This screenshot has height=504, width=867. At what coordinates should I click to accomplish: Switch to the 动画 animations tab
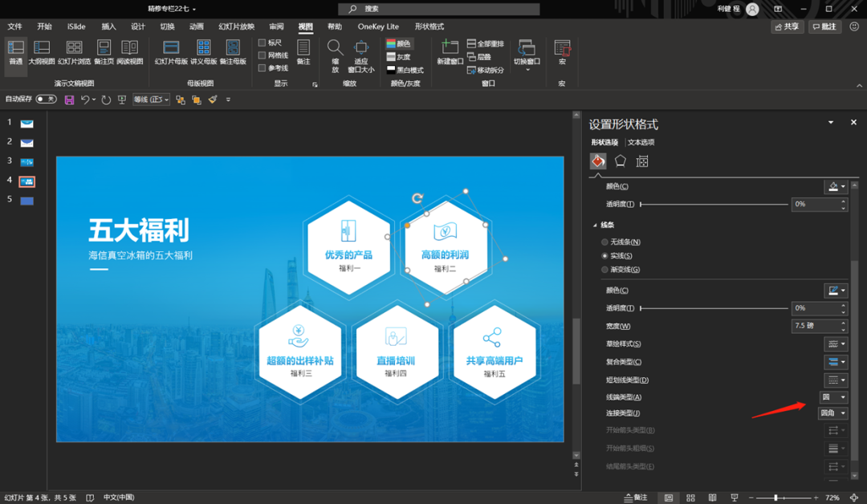pos(197,26)
